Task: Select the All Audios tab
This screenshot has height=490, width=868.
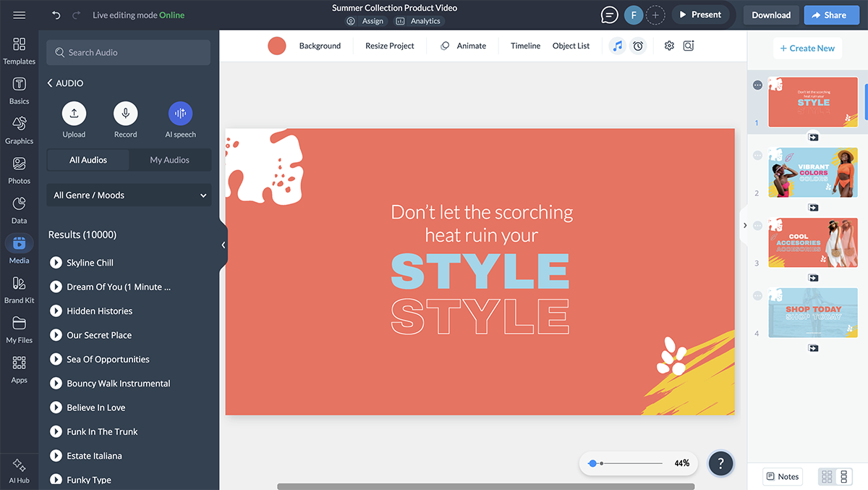Action: point(88,160)
